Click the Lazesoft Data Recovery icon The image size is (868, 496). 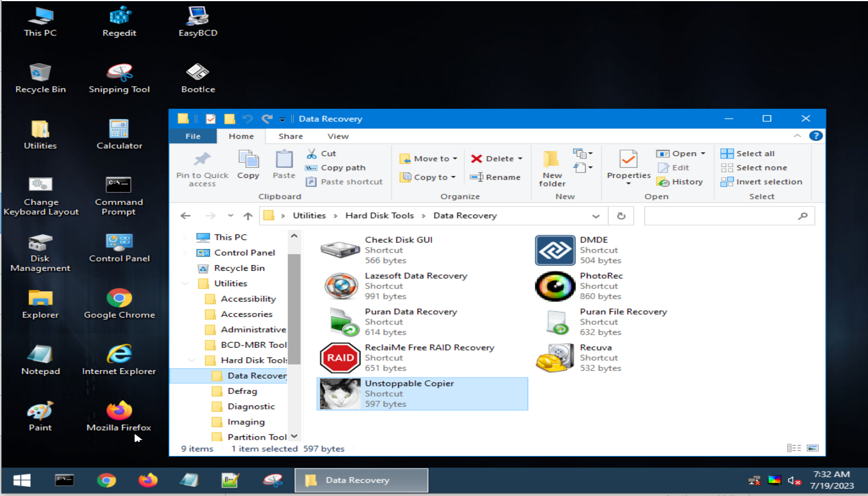[x=340, y=286]
